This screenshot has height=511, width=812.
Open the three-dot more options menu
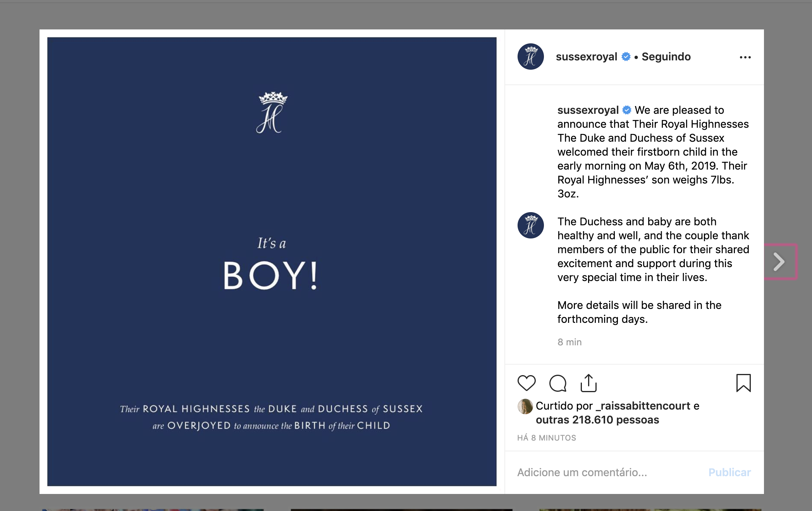tap(745, 57)
